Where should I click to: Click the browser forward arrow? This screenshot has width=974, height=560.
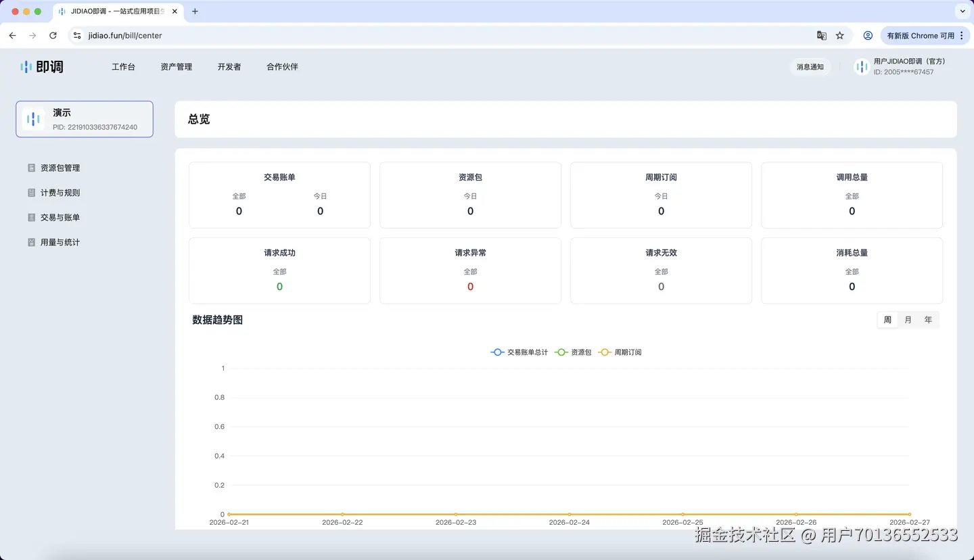[32, 35]
